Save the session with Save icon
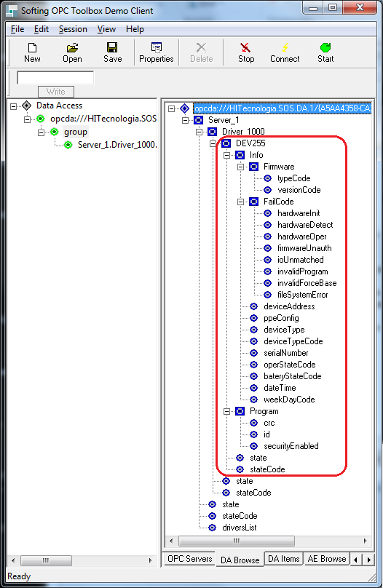Screen dimensions: 383x588 112,47
